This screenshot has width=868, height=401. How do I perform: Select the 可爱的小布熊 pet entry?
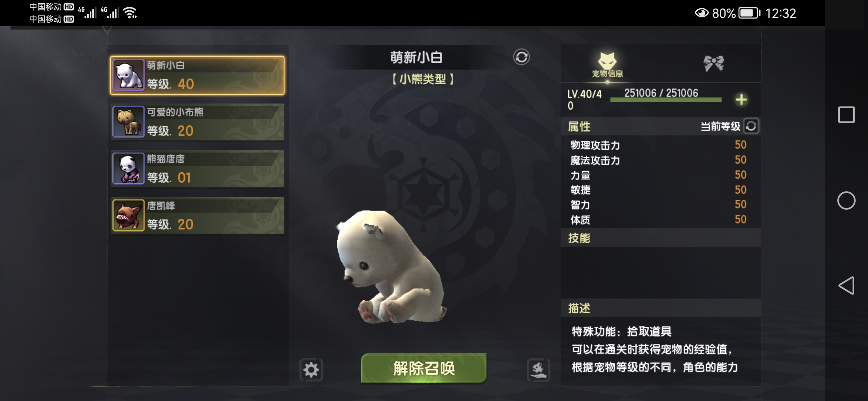198,122
